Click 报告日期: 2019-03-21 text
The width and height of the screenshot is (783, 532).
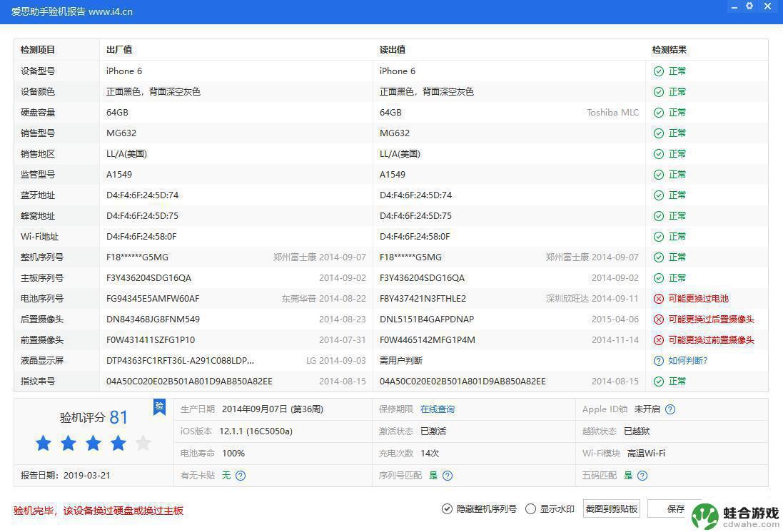tap(65, 476)
